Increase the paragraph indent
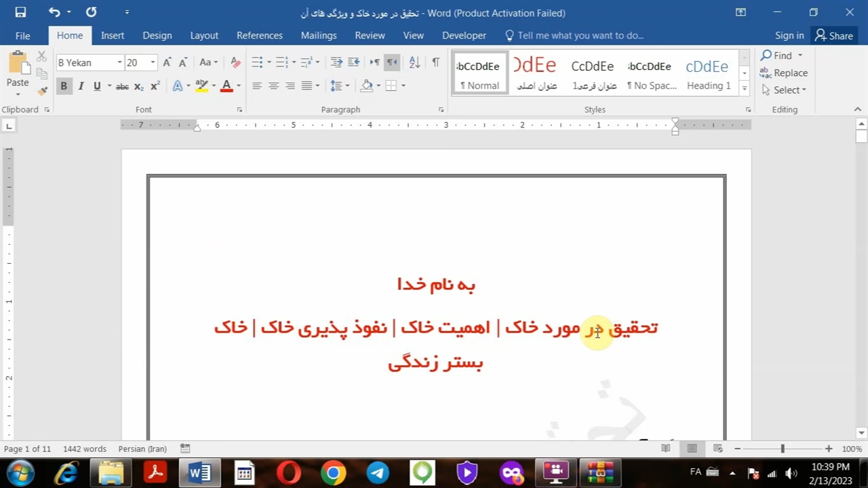The height and width of the screenshot is (488, 868). pos(353,62)
